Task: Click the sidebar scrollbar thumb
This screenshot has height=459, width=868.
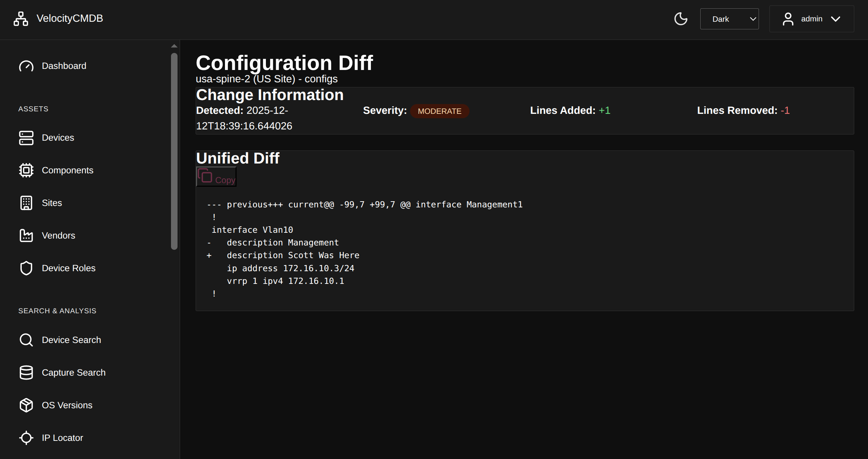Action: pos(174,151)
